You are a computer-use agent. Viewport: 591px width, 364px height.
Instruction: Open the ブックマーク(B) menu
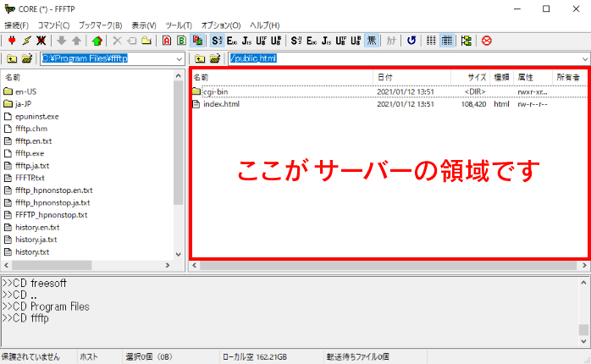coord(100,25)
